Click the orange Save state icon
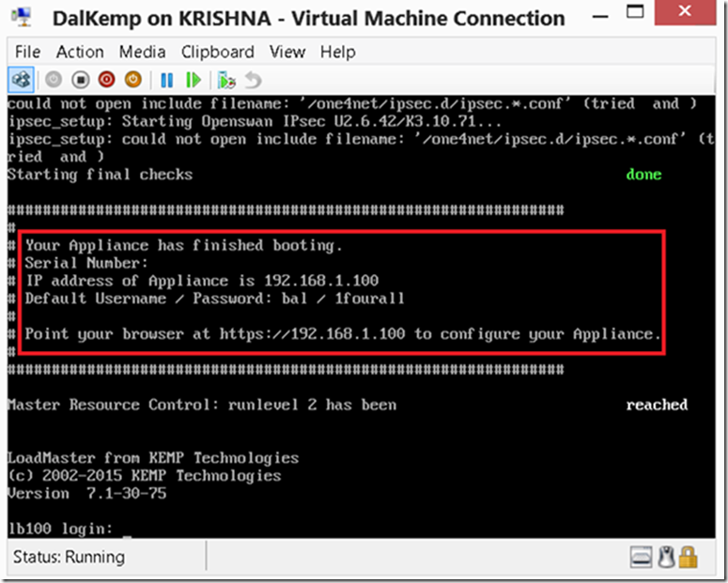Screen dimensions: 728x583 [x=133, y=80]
